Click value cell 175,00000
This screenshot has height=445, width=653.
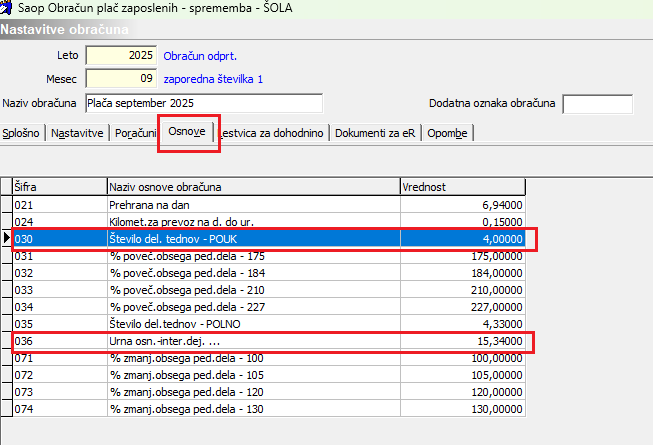tap(463, 256)
